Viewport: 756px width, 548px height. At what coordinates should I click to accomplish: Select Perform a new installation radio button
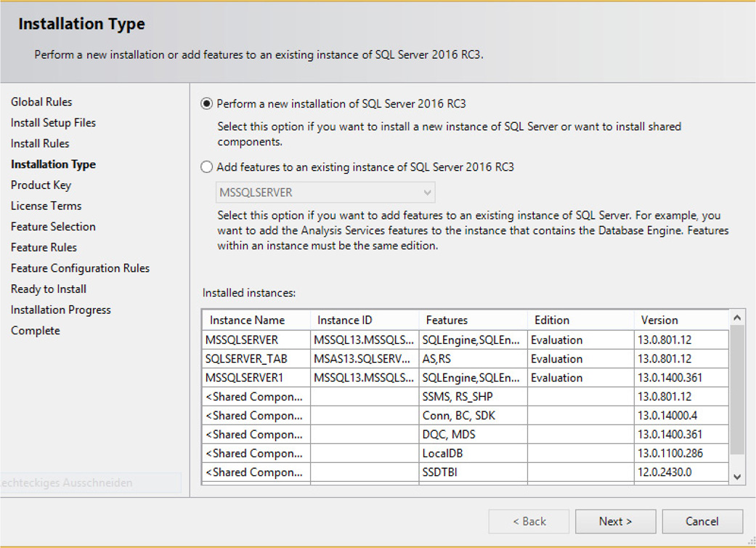click(x=206, y=104)
